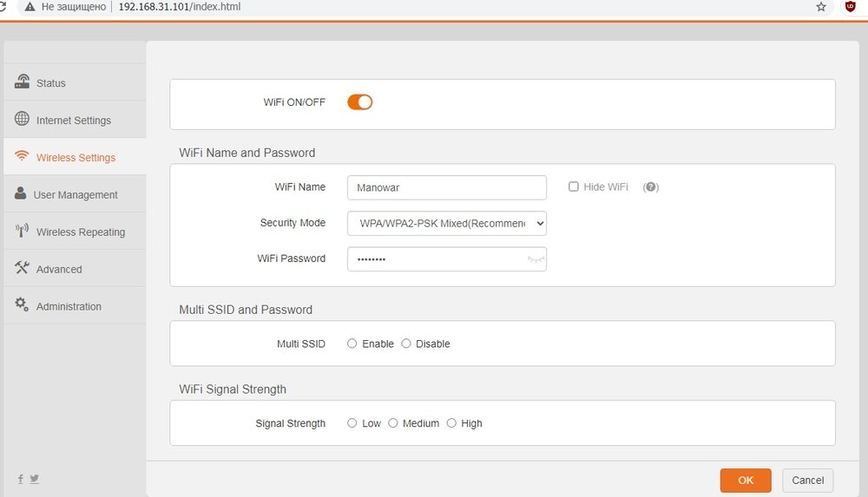Open the uBlock extension icon

click(x=851, y=7)
